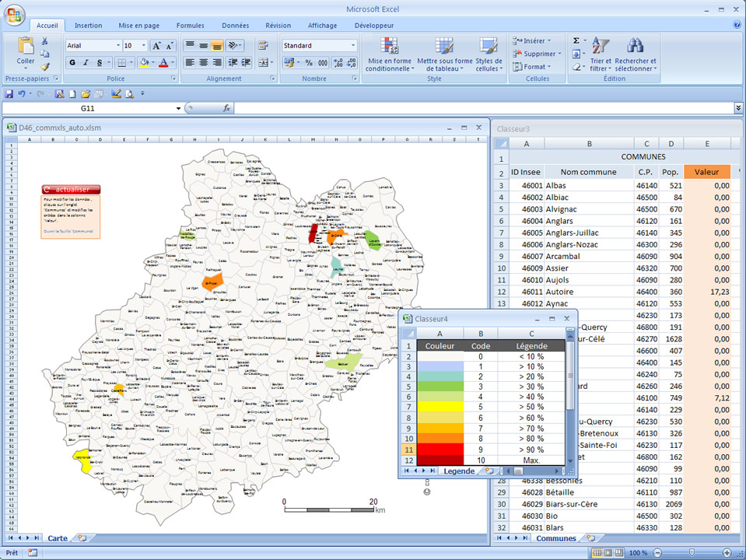Click the percent style button
The width and height of the screenshot is (746, 560).
point(309,62)
